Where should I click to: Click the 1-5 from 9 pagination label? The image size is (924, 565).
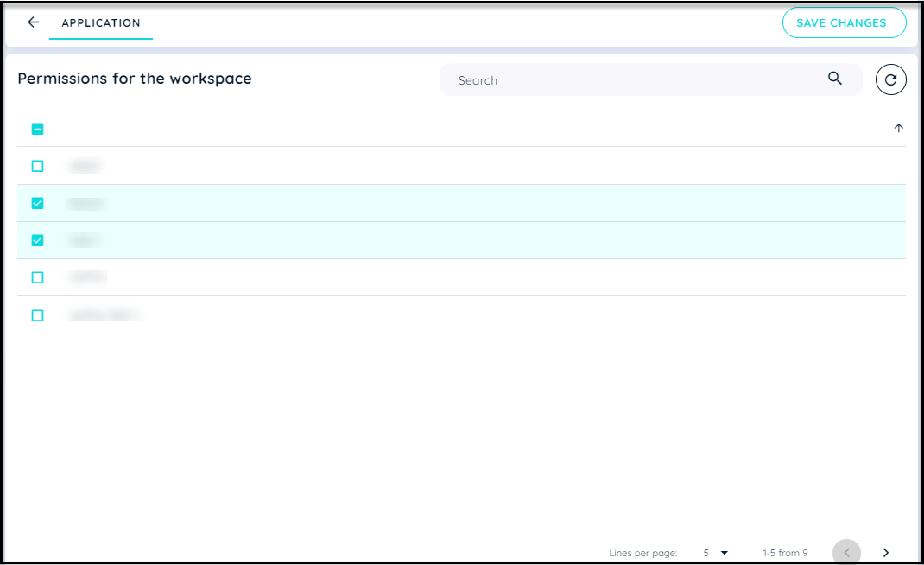click(x=784, y=552)
